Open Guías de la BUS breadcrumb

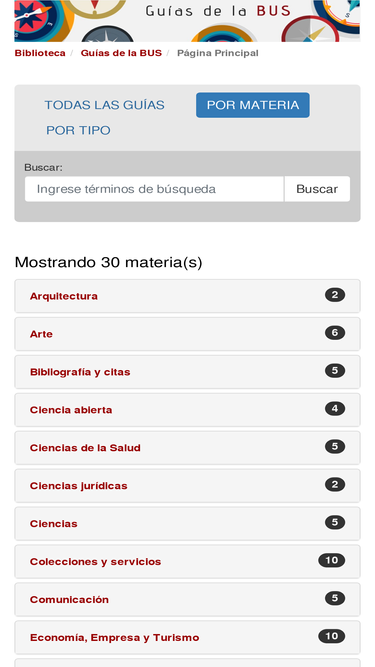tap(121, 53)
